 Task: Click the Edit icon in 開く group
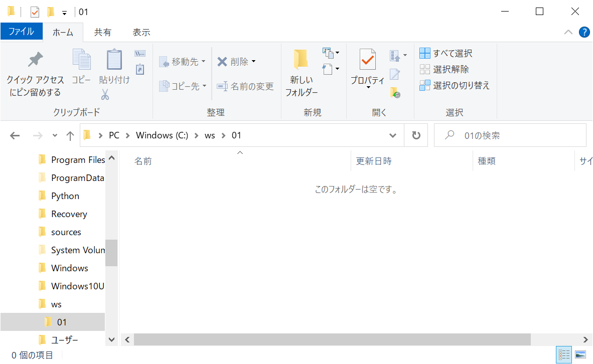pyautogui.click(x=394, y=74)
